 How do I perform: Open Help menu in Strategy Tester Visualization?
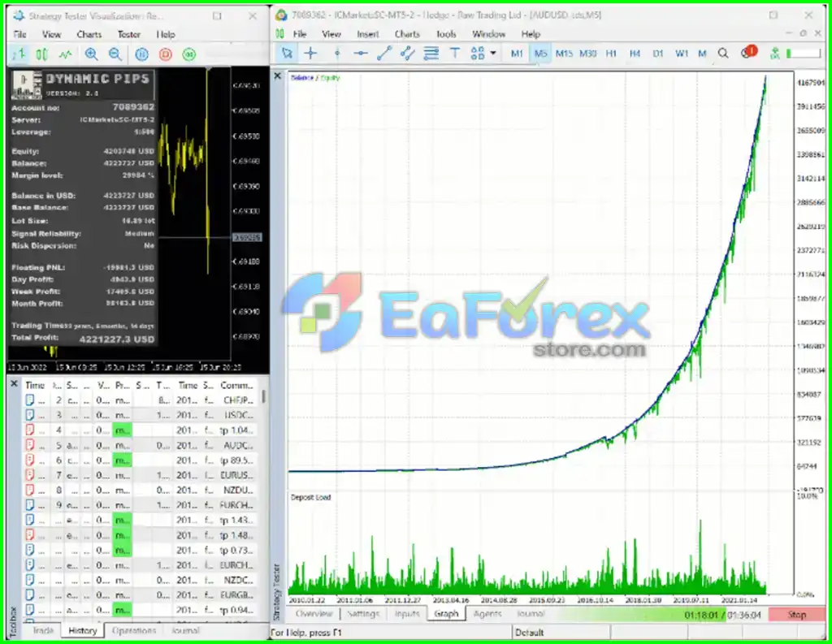(166, 34)
